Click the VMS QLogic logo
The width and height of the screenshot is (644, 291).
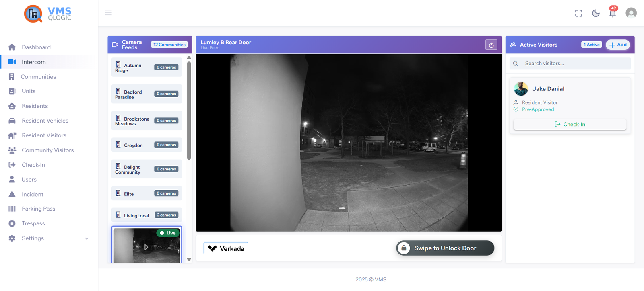point(48,14)
